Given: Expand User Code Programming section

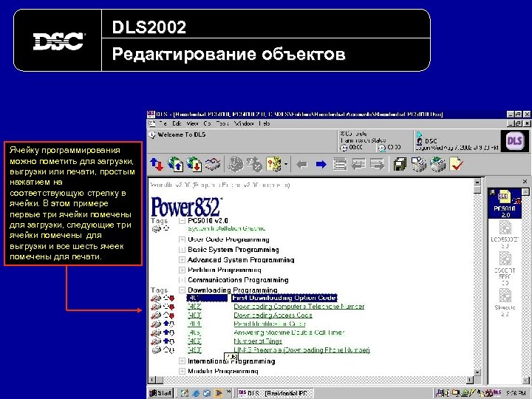Looking at the screenshot, I should (x=182, y=239).
